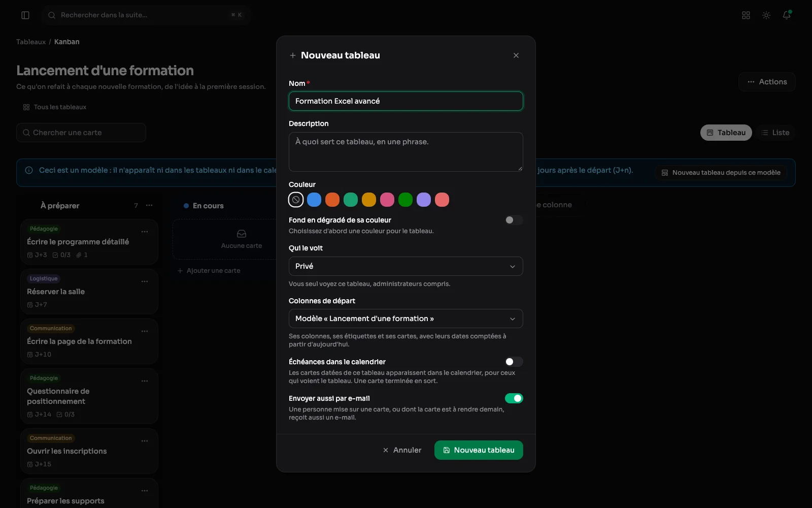Click Ajouter une carte in En cours
Viewport: 812px width, 508px height.
click(209, 271)
